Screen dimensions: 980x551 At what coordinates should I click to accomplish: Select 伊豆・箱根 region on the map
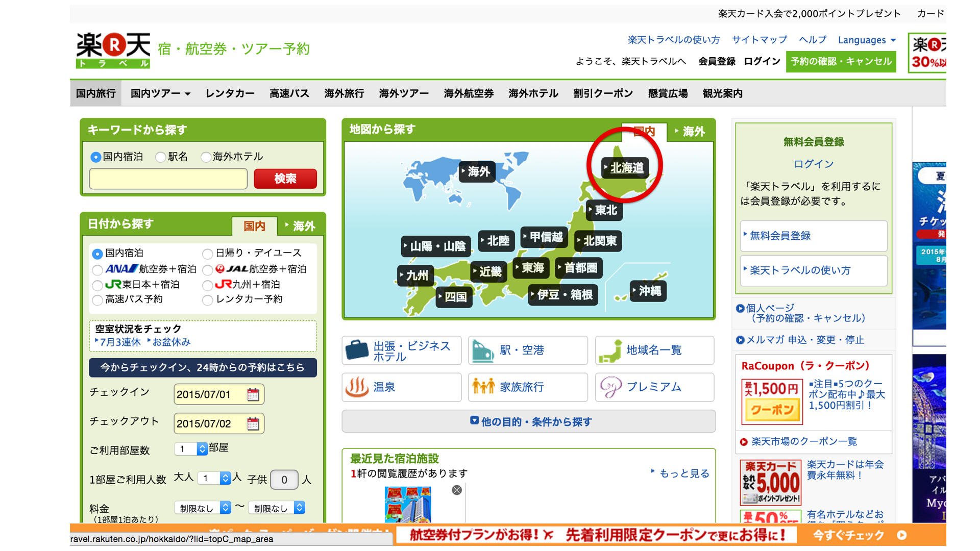pyautogui.click(x=563, y=295)
